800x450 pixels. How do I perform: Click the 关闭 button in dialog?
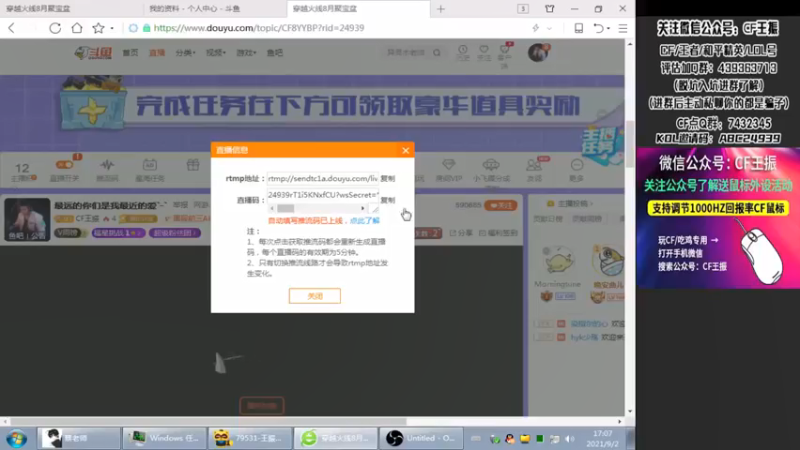tap(315, 296)
